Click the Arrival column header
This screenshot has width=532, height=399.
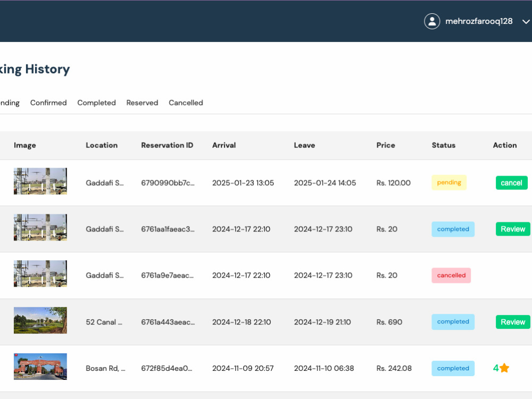click(x=224, y=145)
